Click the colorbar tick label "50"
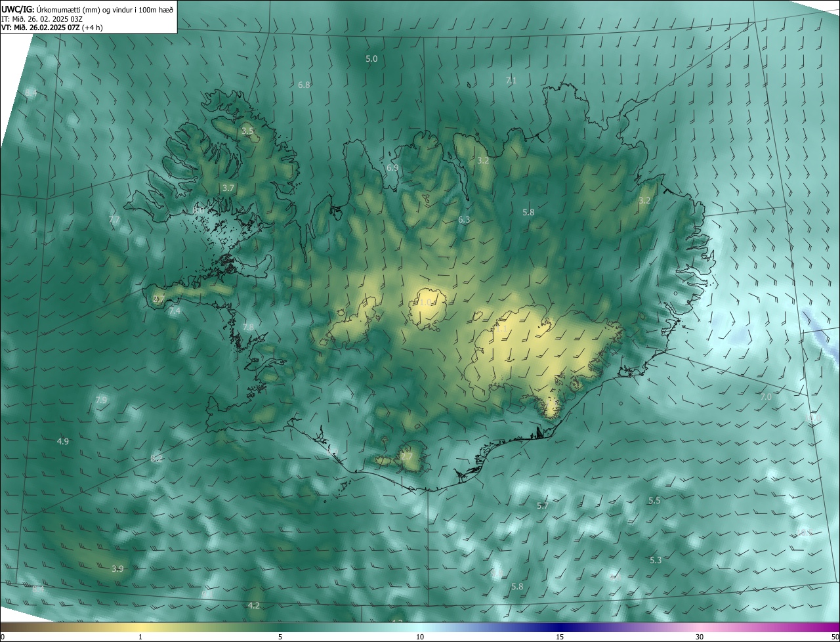This screenshot has width=840, height=642. pos(835,637)
